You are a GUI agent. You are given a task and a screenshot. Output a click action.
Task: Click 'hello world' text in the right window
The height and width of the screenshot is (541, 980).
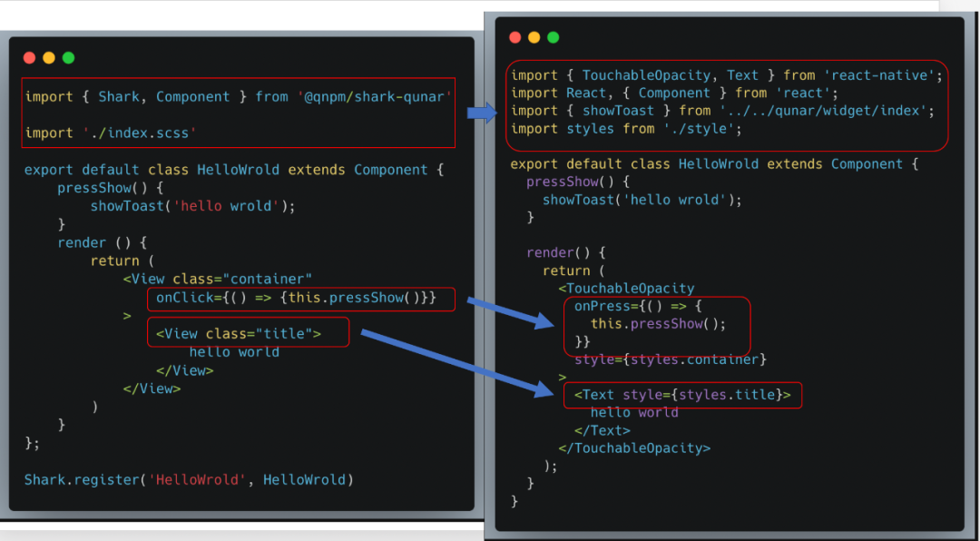tap(634, 413)
